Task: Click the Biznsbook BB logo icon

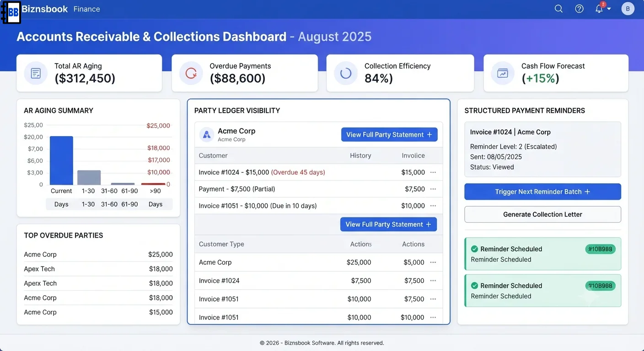Action: (11, 12)
